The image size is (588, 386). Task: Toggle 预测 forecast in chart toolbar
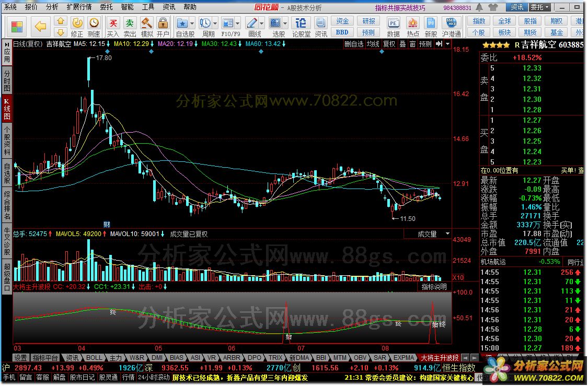pos(425,44)
